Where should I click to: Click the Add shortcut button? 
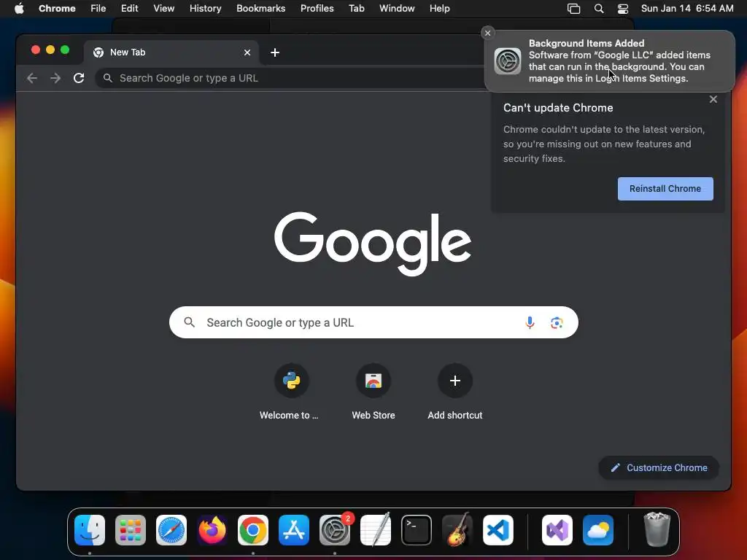pyautogui.click(x=455, y=392)
